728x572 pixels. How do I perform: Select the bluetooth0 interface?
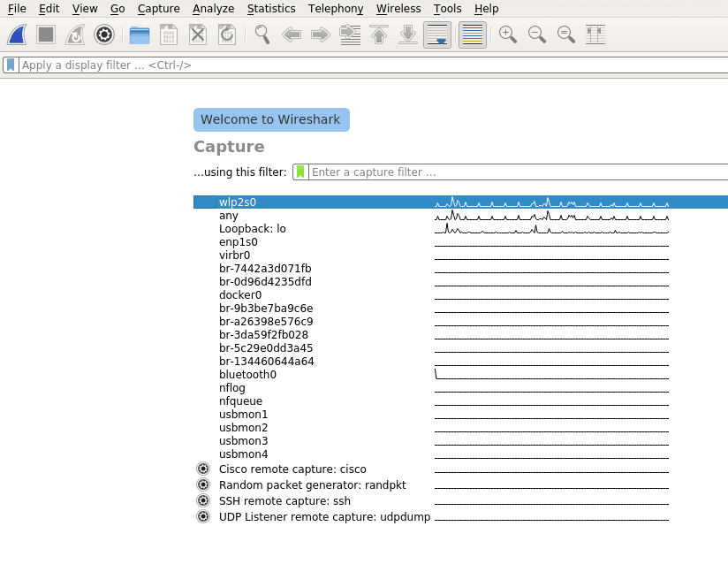pos(460,375)
